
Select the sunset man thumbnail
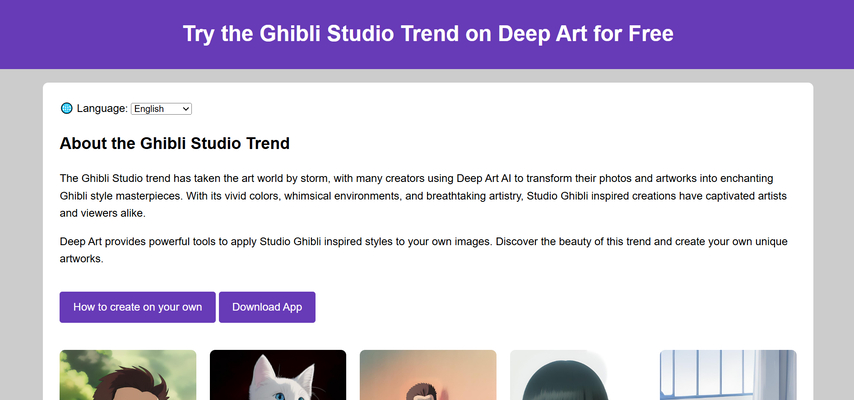click(x=428, y=375)
